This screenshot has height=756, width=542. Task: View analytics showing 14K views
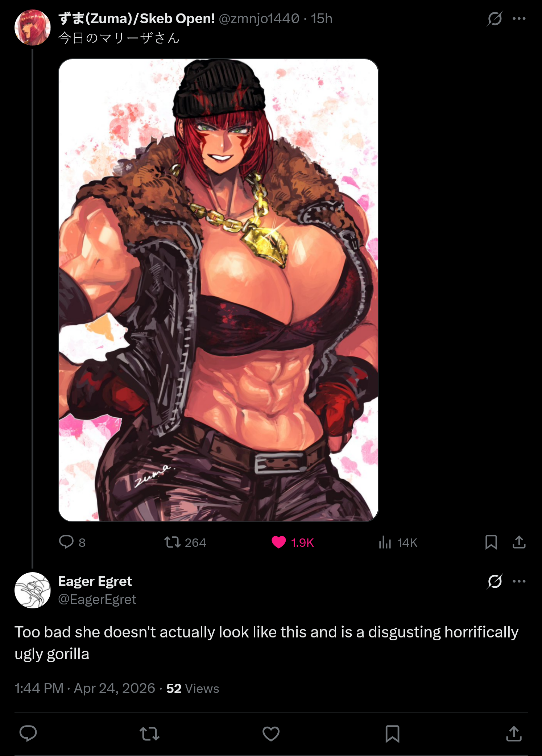397,542
